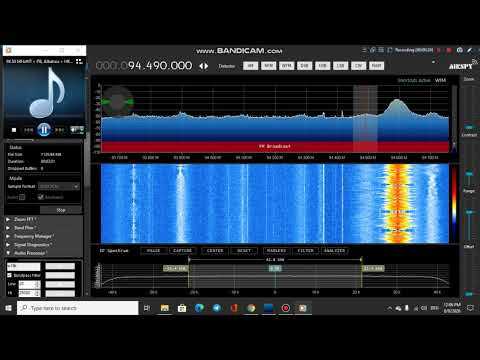Open the SDR hamburger menu icon
This screenshot has height=360, width=480.
coord(364,50)
